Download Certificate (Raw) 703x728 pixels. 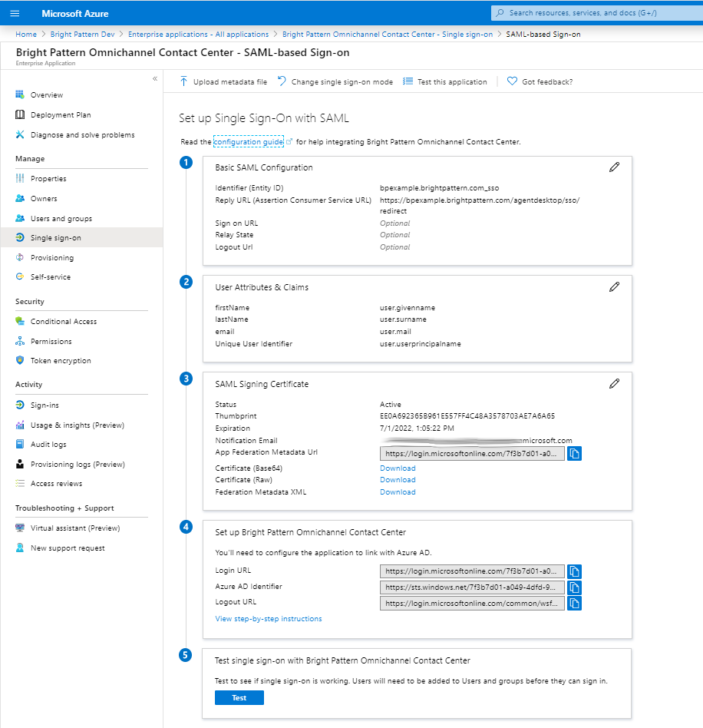[398, 480]
